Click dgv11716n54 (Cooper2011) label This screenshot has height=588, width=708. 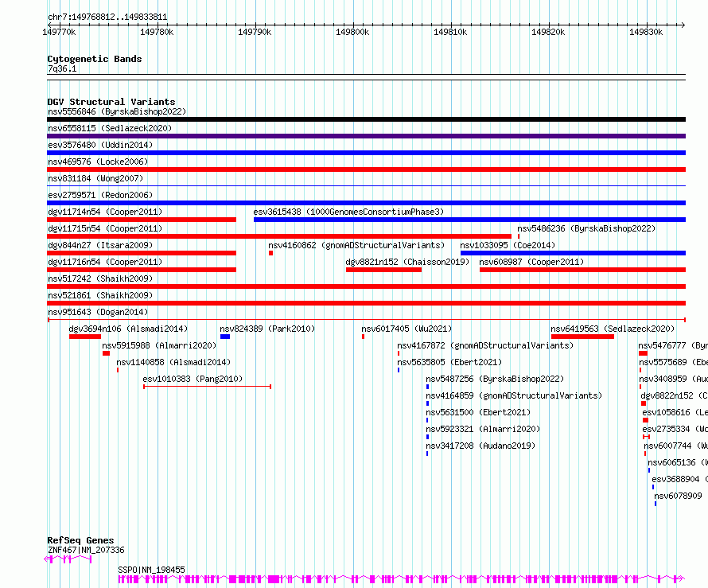(x=105, y=262)
